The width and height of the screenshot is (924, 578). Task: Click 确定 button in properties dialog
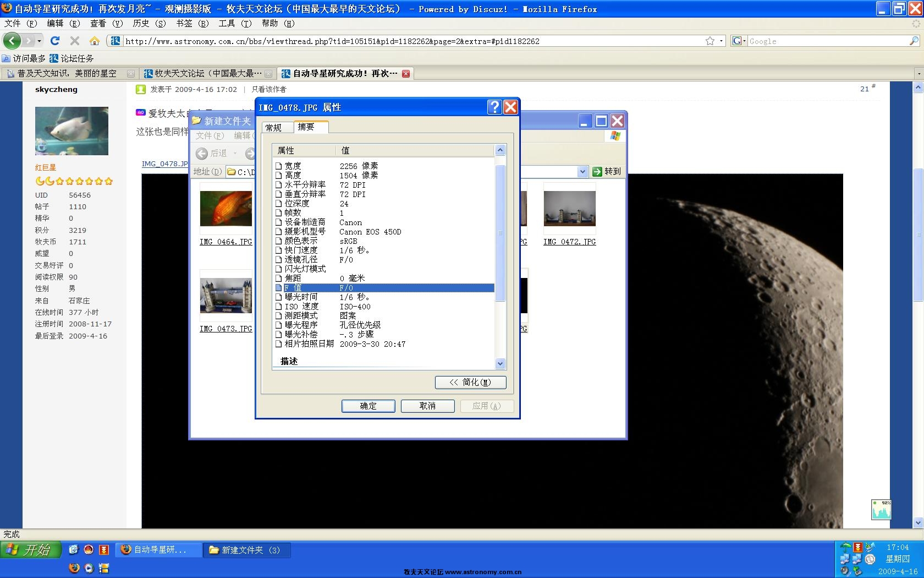369,406
